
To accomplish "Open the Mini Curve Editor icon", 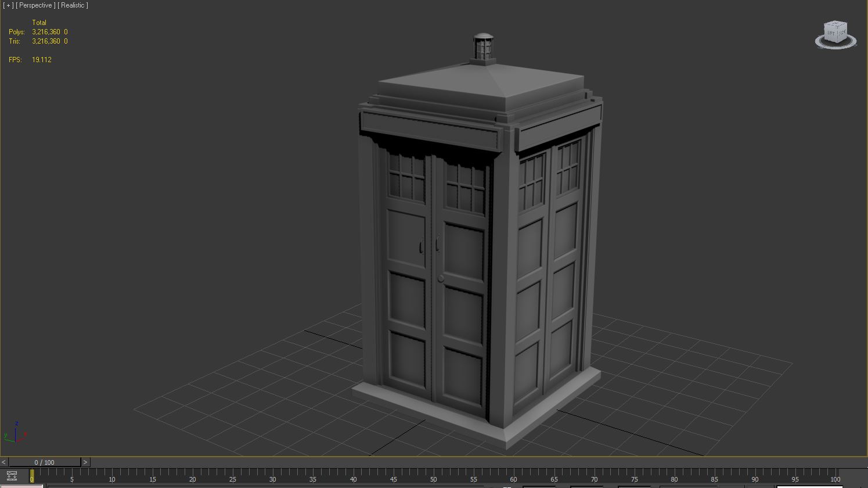I will [12, 475].
